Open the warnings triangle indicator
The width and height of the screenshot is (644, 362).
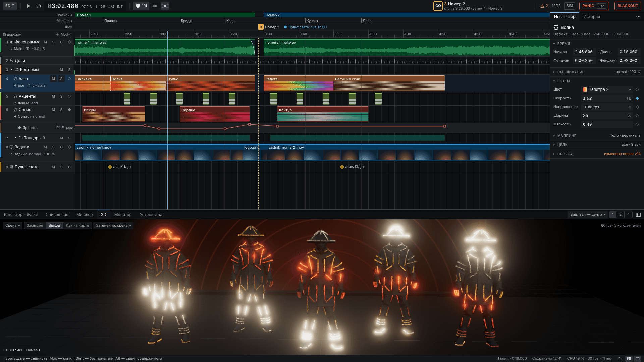542,6
